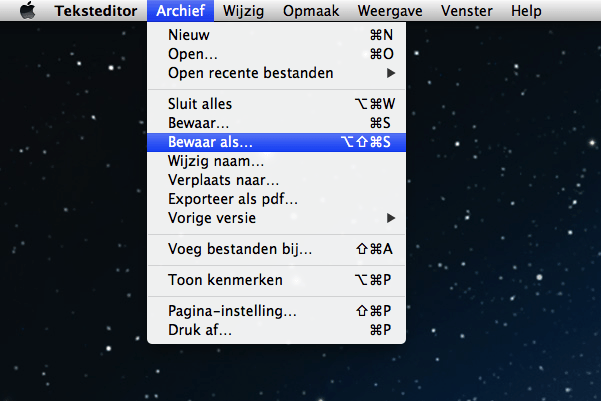The width and height of the screenshot is (601, 401).
Task: Open the Help menu
Action: click(x=526, y=11)
